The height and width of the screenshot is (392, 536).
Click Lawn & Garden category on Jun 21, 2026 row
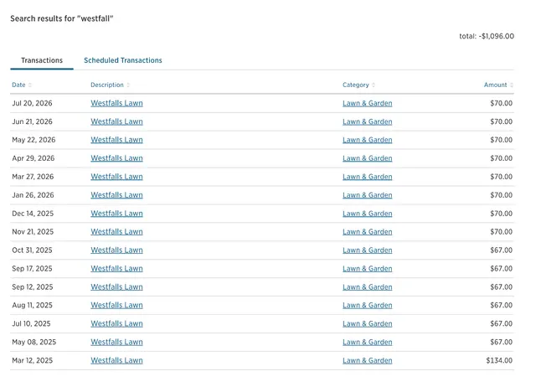[x=368, y=121]
